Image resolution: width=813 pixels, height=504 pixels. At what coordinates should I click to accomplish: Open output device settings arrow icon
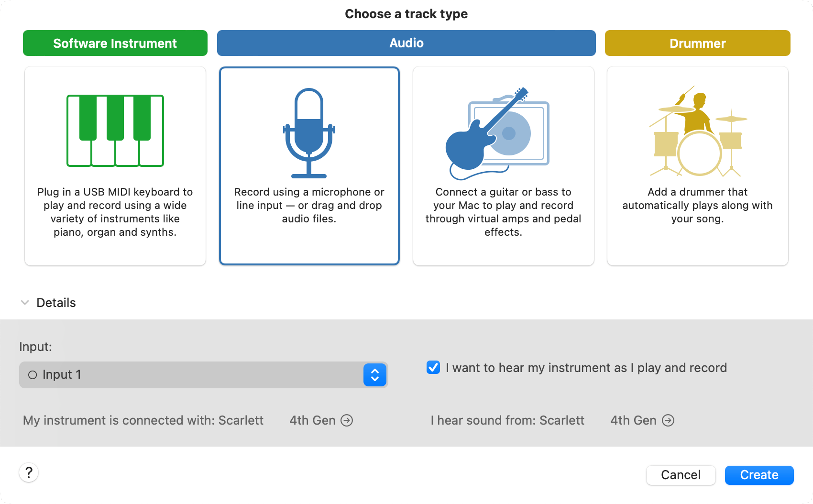point(668,420)
